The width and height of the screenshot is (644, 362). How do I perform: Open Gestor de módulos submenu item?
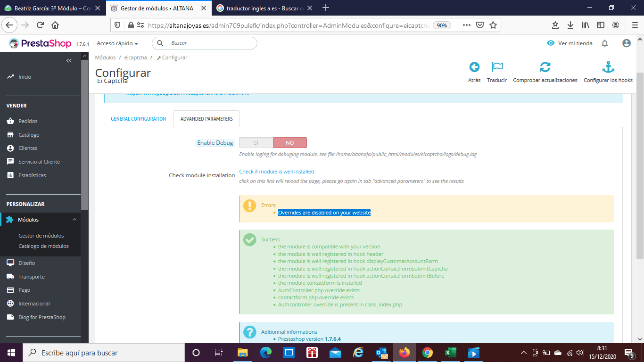[x=41, y=236]
